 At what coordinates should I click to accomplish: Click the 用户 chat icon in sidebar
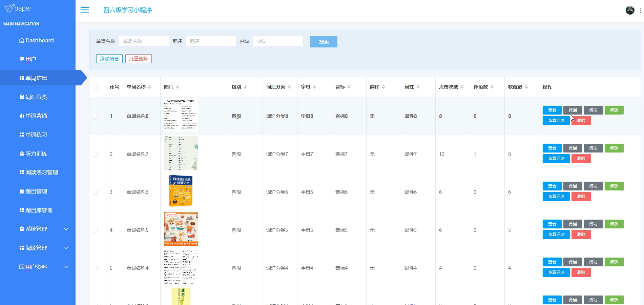22,59
